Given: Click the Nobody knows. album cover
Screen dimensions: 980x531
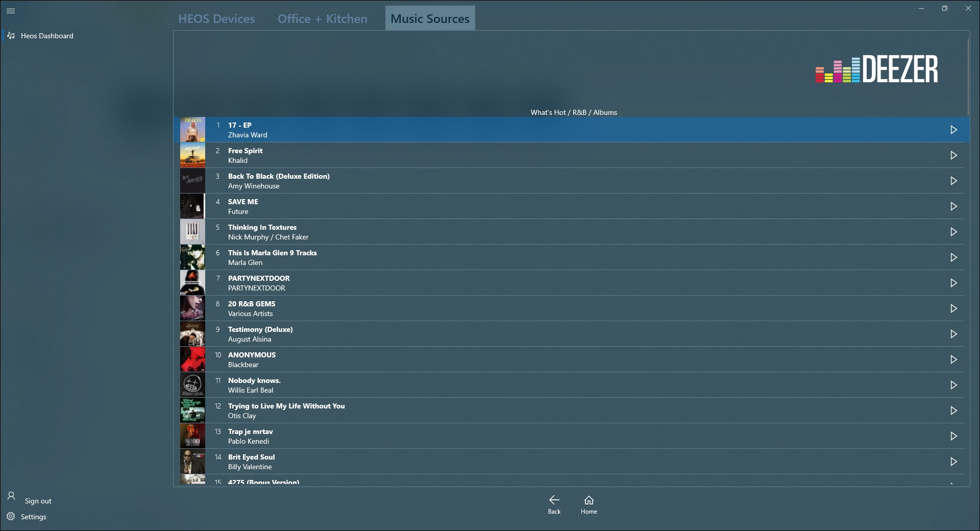Looking at the screenshot, I should [x=192, y=385].
